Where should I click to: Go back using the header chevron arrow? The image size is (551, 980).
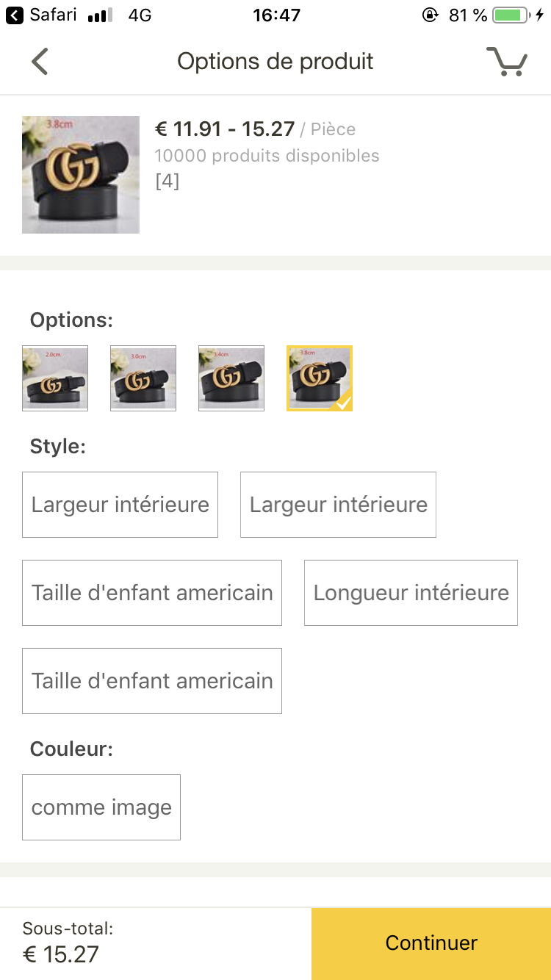tap(40, 62)
